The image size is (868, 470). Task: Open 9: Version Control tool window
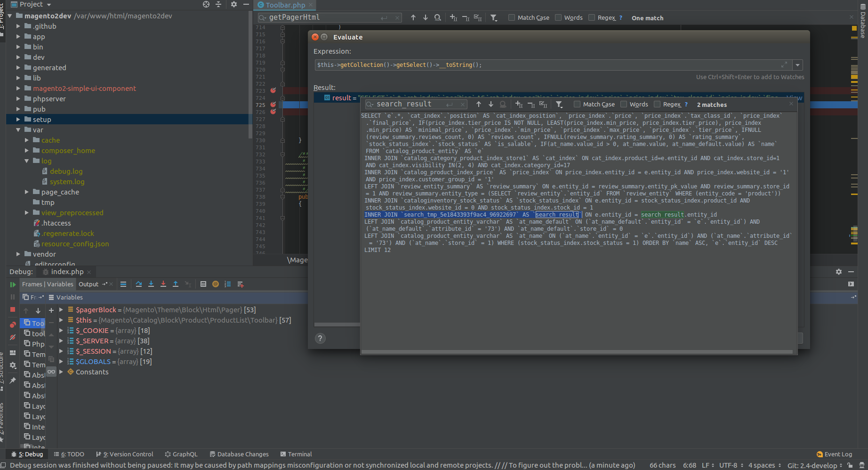point(125,454)
